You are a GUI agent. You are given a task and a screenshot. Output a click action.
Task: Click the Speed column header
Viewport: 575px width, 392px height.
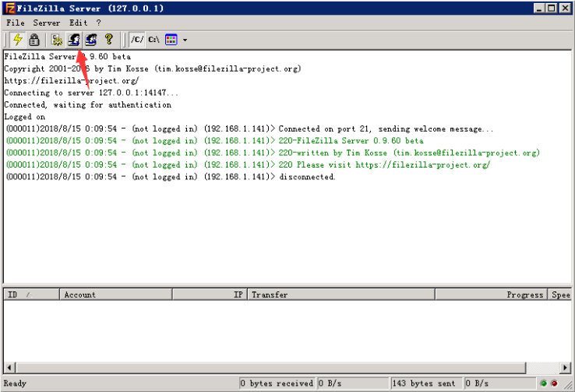pos(559,295)
